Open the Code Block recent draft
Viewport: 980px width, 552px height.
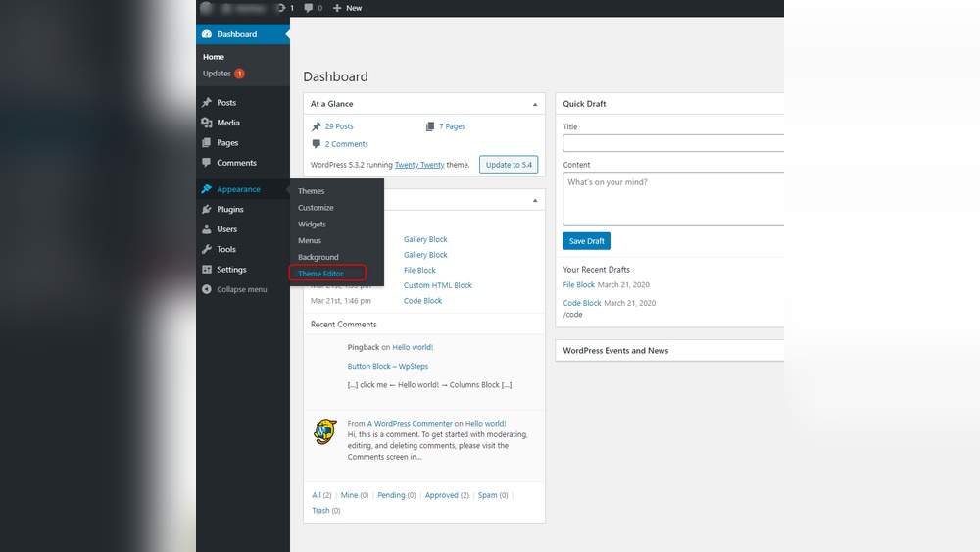(x=582, y=303)
